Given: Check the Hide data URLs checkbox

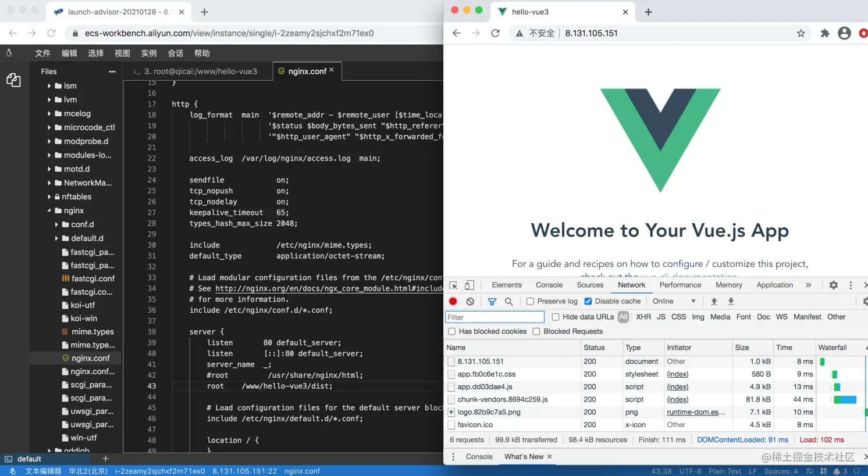Looking at the screenshot, I should (x=556, y=317).
